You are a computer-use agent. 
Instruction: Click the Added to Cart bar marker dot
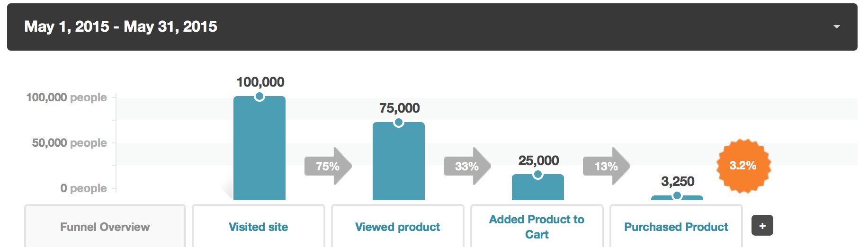pos(538,175)
